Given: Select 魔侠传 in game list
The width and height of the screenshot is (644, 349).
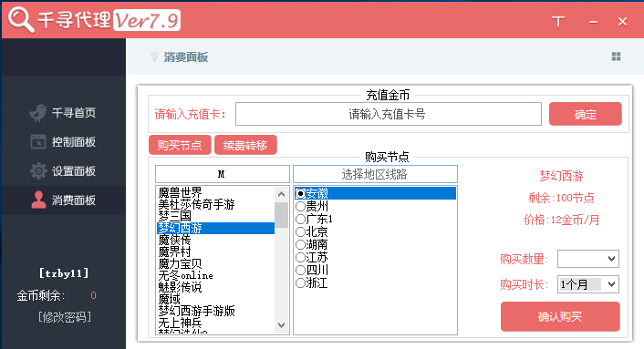Looking at the screenshot, I should click(x=215, y=240).
